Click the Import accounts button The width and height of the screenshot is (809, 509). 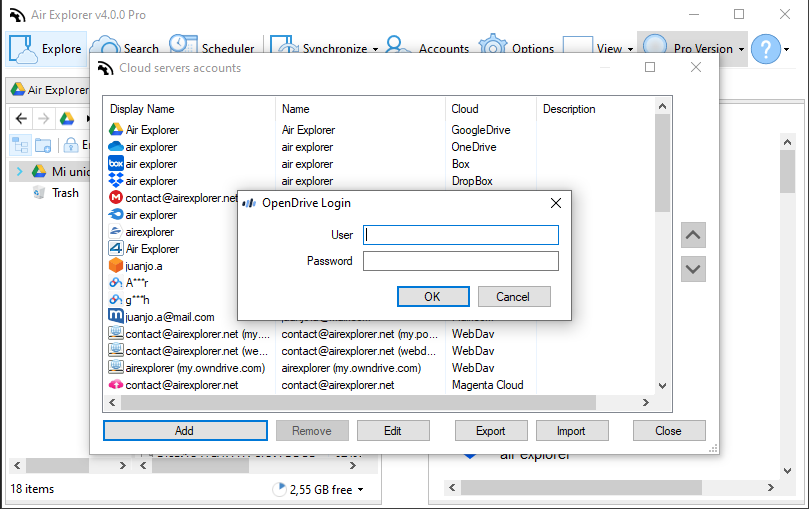point(572,431)
